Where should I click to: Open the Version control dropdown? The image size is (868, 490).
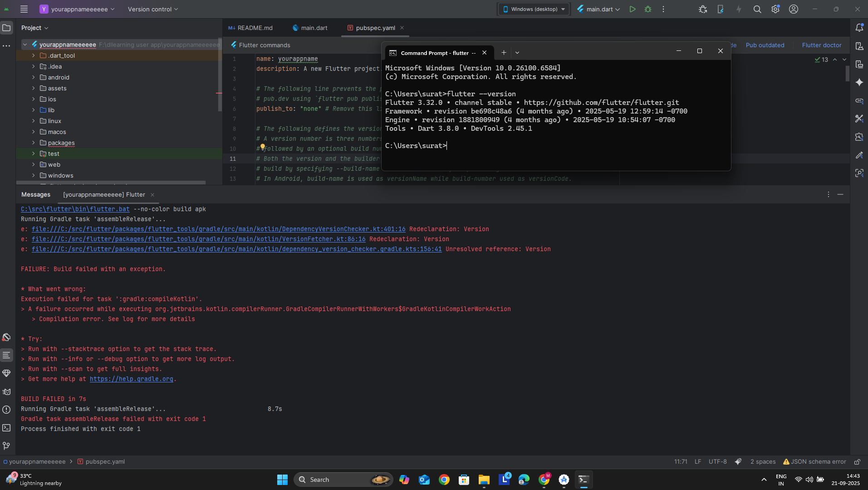pos(152,9)
